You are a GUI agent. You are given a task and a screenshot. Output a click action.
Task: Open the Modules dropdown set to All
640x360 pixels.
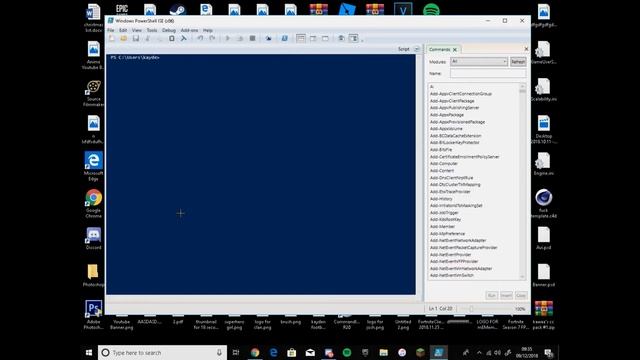(479, 62)
